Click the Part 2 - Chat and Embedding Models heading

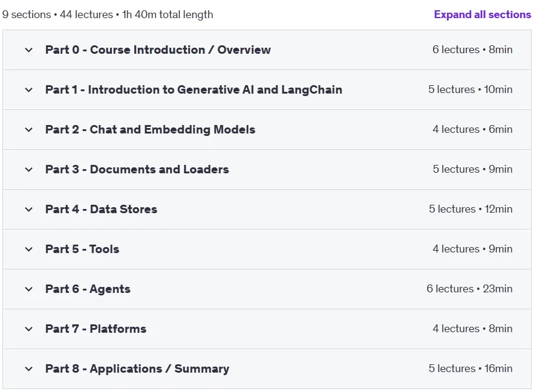tap(150, 129)
